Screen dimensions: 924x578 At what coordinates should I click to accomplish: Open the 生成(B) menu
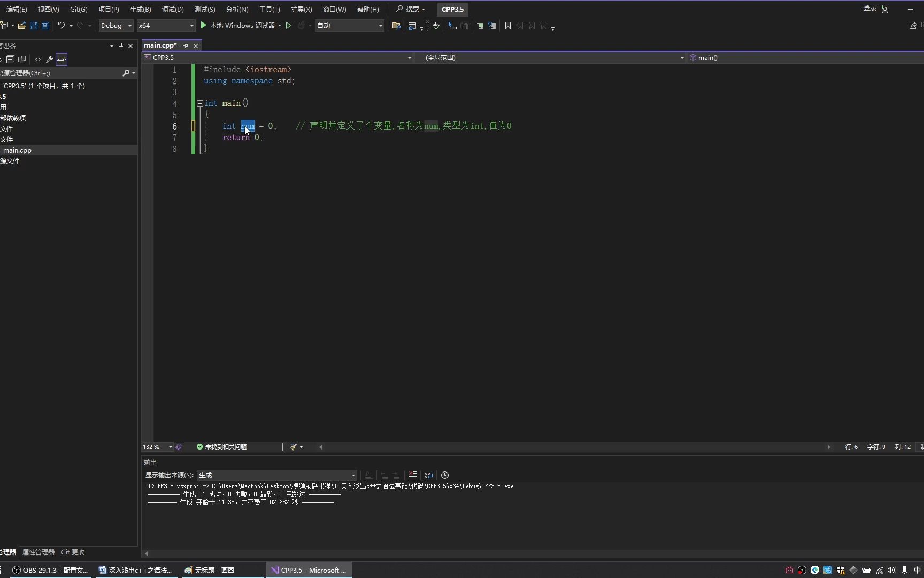(x=141, y=9)
